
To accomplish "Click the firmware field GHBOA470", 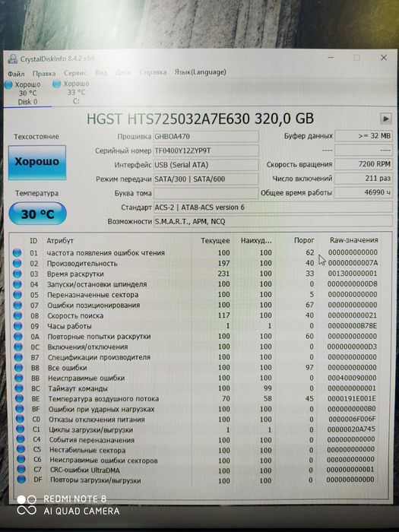I will [206, 137].
